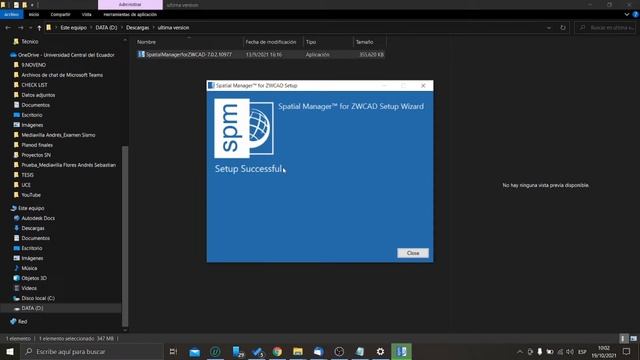This screenshot has width=640, height=360.
Task: Open Música library in sidebar
Action: tap(29, 268)
